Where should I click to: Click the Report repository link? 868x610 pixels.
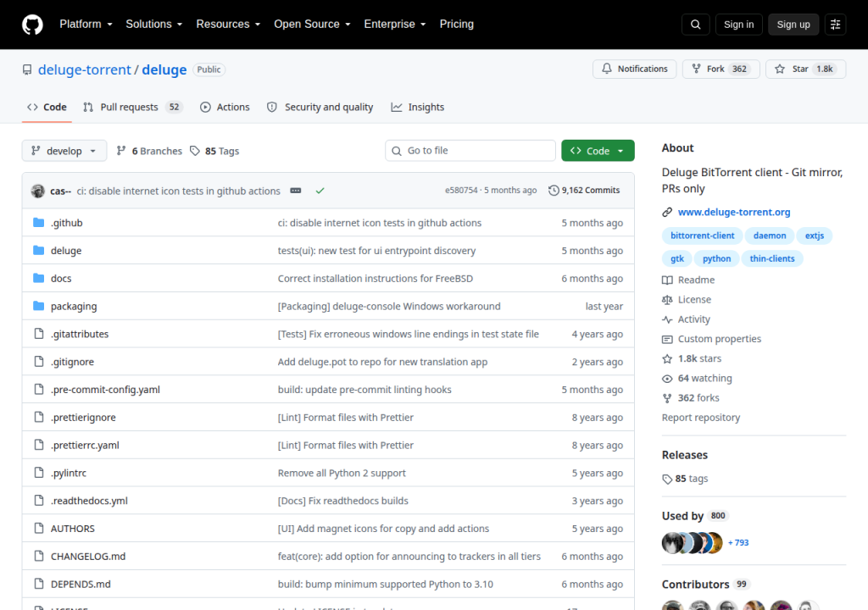coord(701,418)
